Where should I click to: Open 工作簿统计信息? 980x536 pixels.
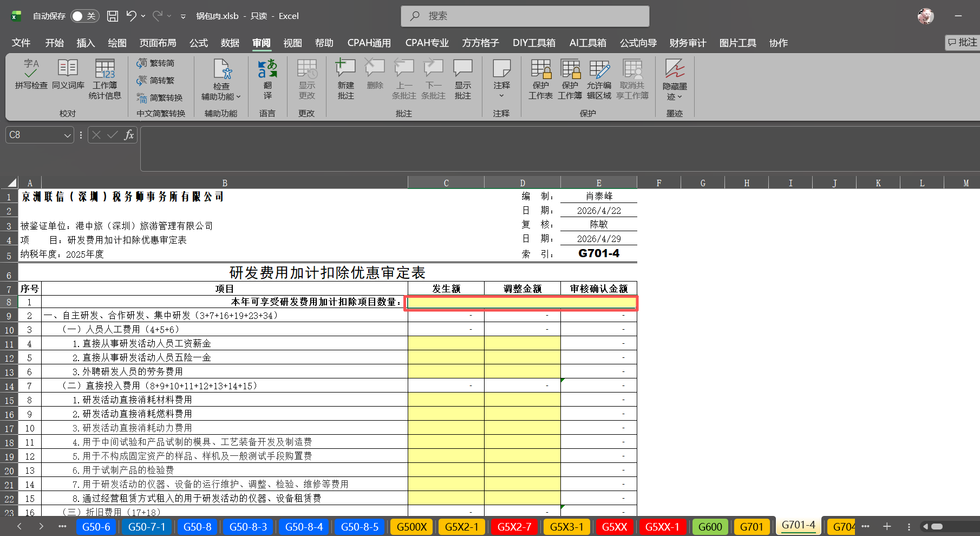pyautogui.click(x=105, y=79)
